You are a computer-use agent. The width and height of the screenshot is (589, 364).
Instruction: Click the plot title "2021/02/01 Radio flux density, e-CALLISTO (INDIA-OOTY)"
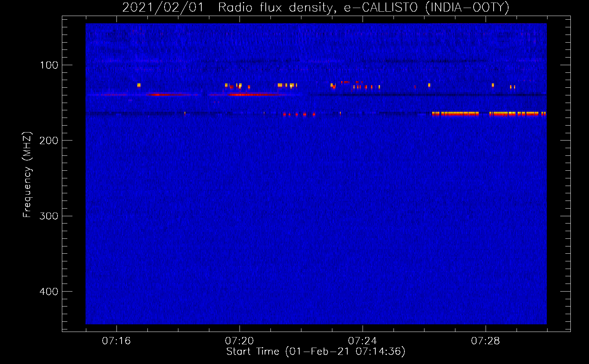[x=316, y=7]
